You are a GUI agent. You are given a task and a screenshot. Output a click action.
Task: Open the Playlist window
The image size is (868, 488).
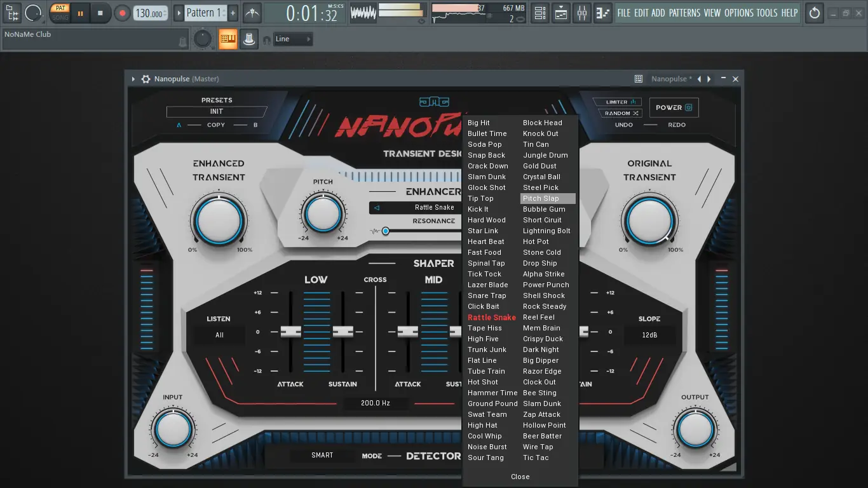tap(560, 13)
